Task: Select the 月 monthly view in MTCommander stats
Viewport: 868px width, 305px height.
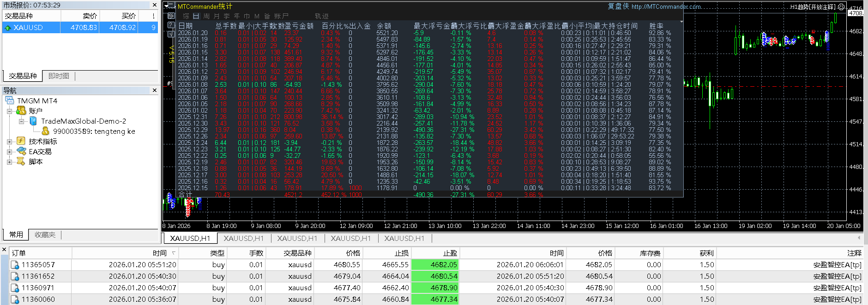Action: 217,16
